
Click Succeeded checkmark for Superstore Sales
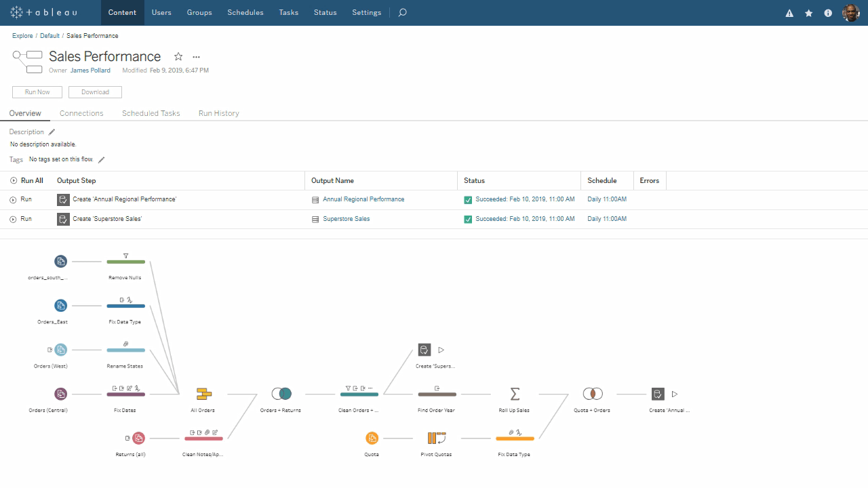point(468,220)
